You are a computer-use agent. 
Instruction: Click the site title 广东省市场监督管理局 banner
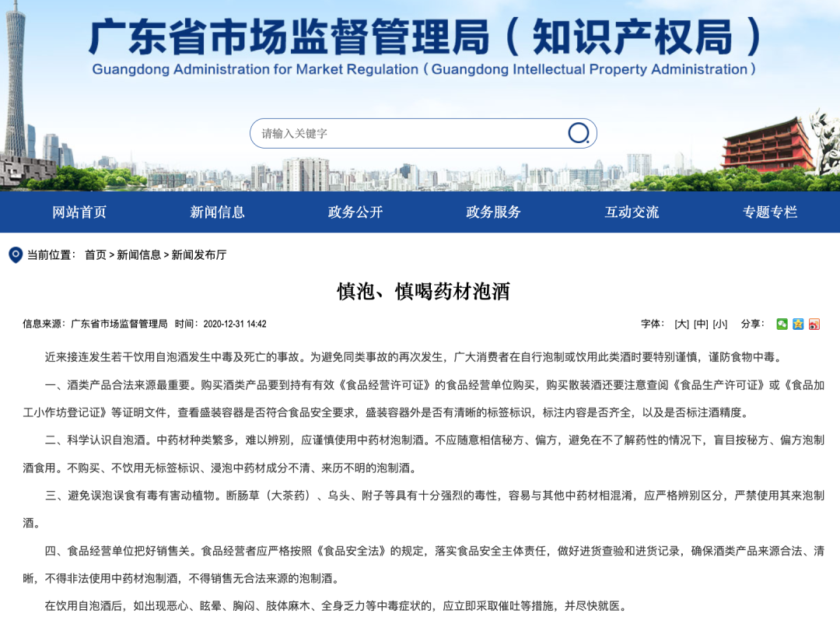click(x=424, y=37)
